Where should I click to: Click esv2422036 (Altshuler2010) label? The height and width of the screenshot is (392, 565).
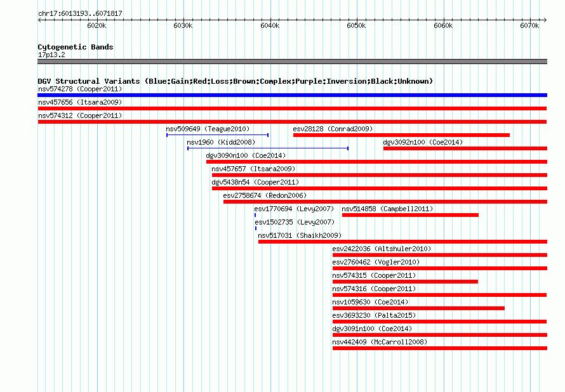click(382, 249)
